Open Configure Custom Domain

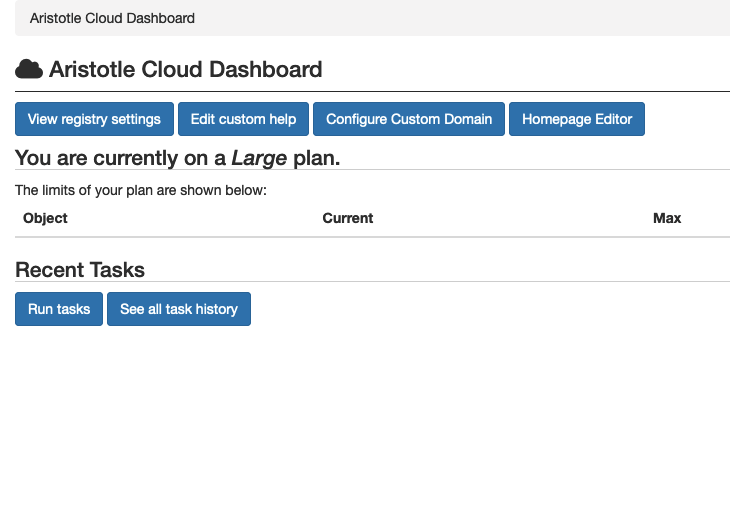[x=409, y=119]
